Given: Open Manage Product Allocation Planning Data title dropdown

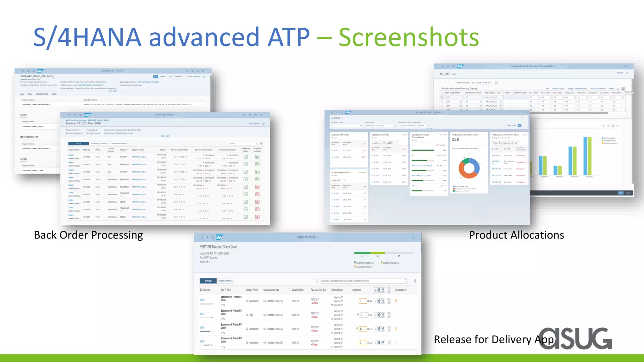Looking at the screenshot, I should (555, 66).
